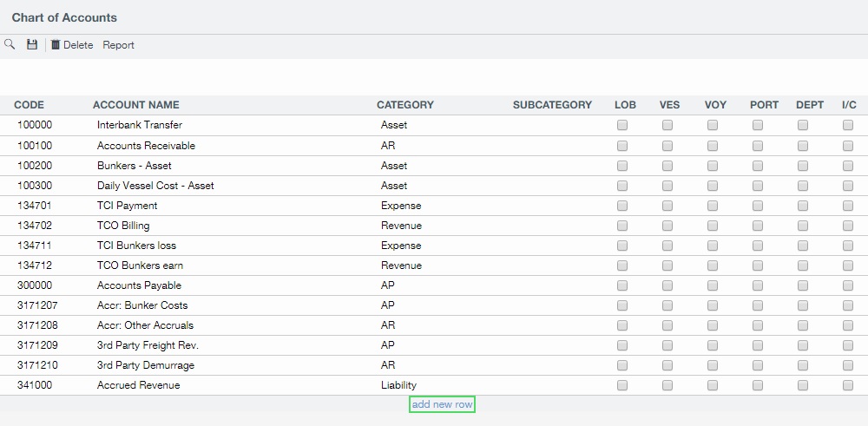Screen dimensions: 868x426
Task: Click the Delete trash icon
Action: [56, 45]
